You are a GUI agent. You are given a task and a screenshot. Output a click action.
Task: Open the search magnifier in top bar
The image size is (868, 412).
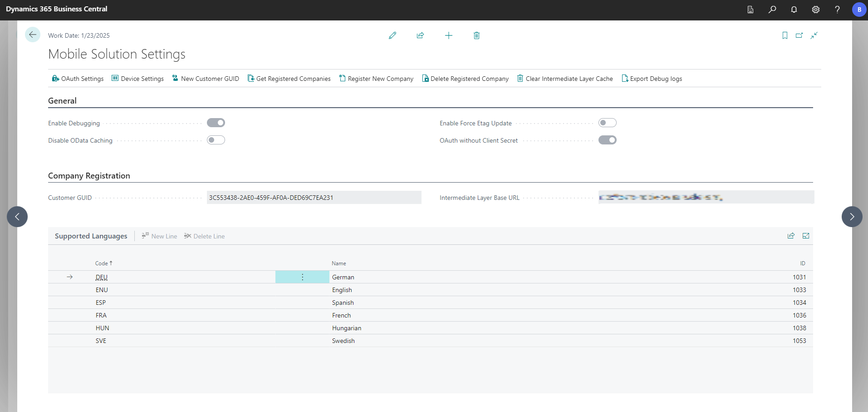(x=772, y=10)
